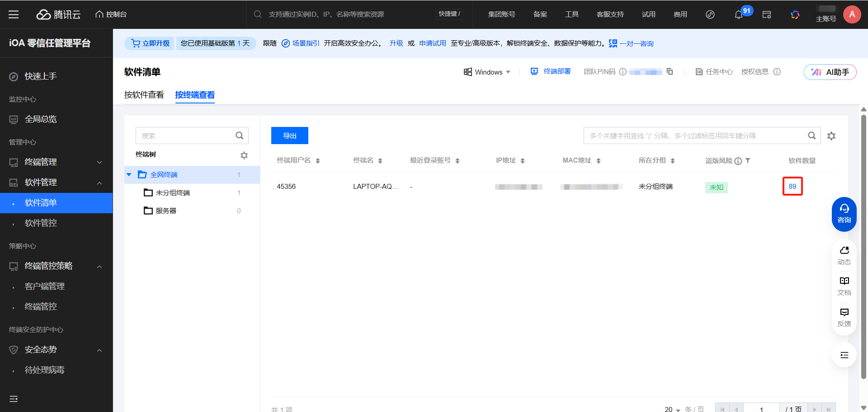Open the Windows platform dropdown
868x412 pixels.
(487, 72)
